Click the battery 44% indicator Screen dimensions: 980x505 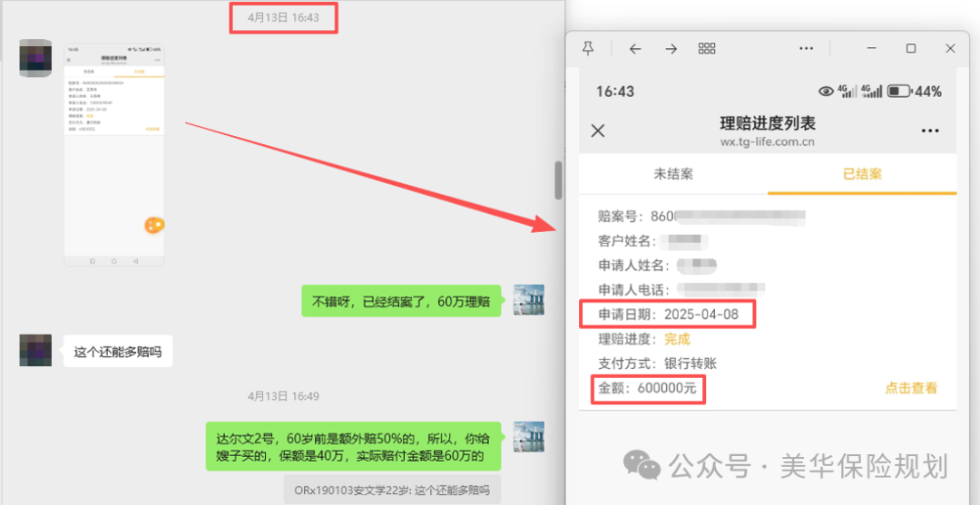(915, 92)
